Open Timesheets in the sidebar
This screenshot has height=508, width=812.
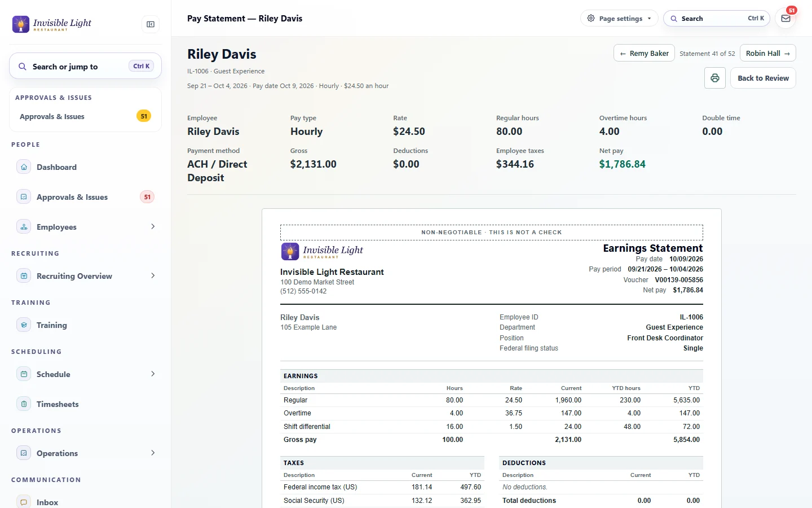86,404
